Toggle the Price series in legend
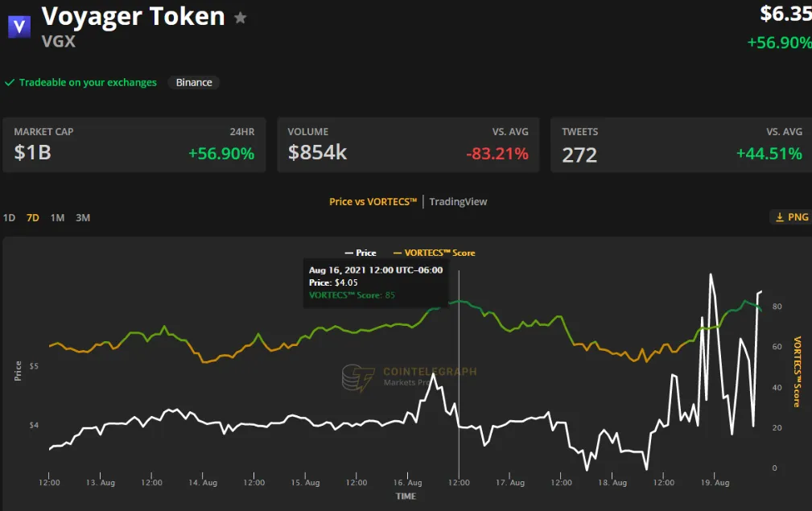The image size is (812, 511). (x=361, y=253)
